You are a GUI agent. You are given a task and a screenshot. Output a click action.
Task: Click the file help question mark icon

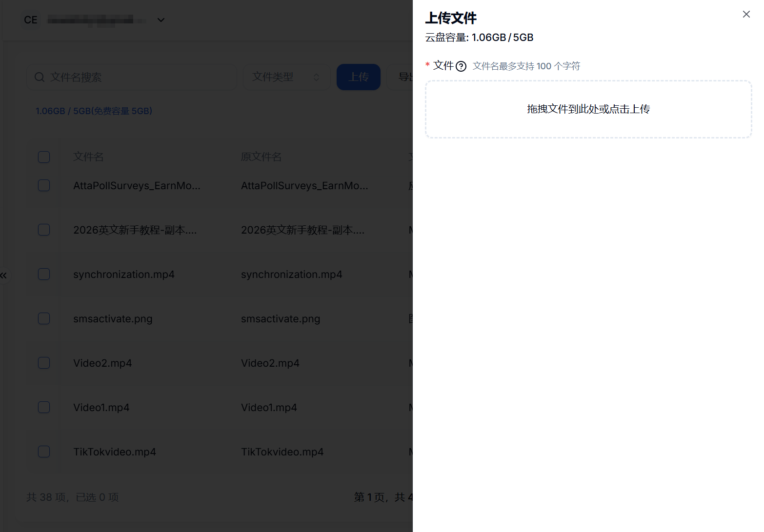click(x=461, y=66)
